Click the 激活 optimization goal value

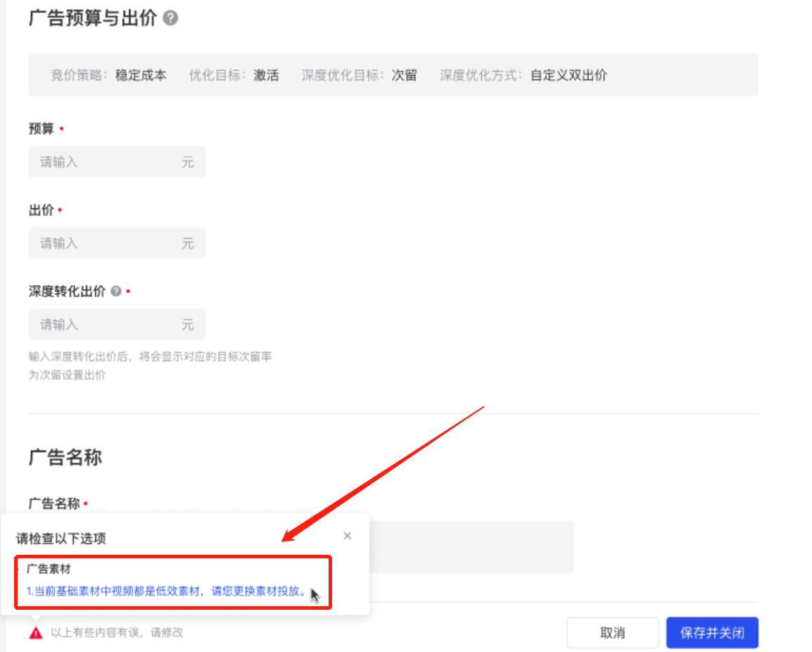[266, 75]
